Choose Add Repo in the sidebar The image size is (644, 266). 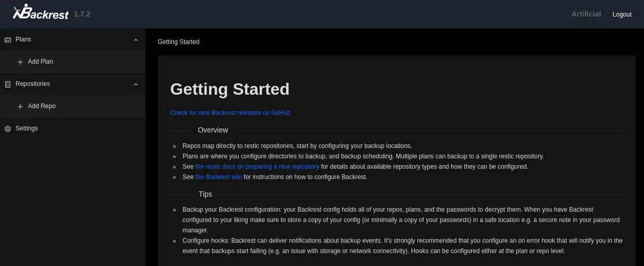click(41, 106)
